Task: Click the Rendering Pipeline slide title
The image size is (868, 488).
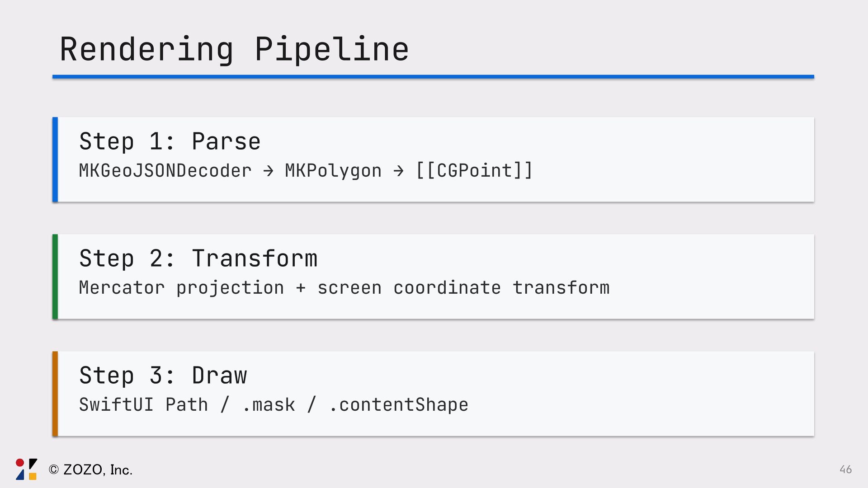Action: pos(234,49)
